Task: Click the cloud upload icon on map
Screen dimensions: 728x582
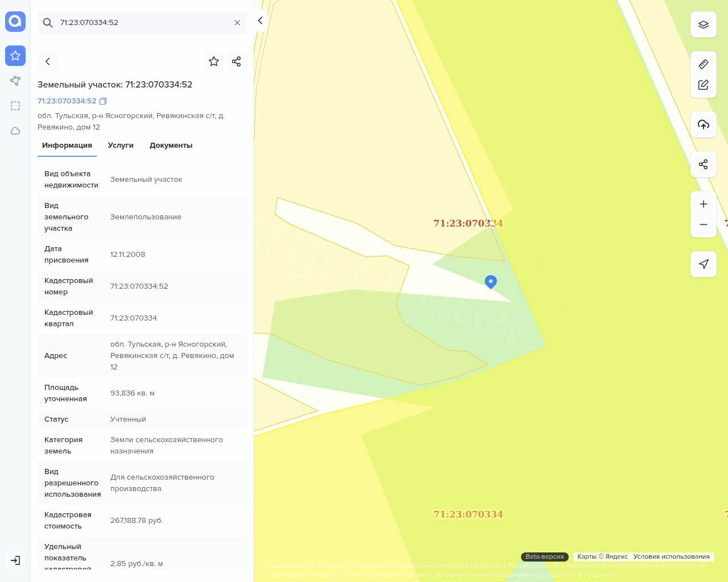Action: (x=703, y=124)
